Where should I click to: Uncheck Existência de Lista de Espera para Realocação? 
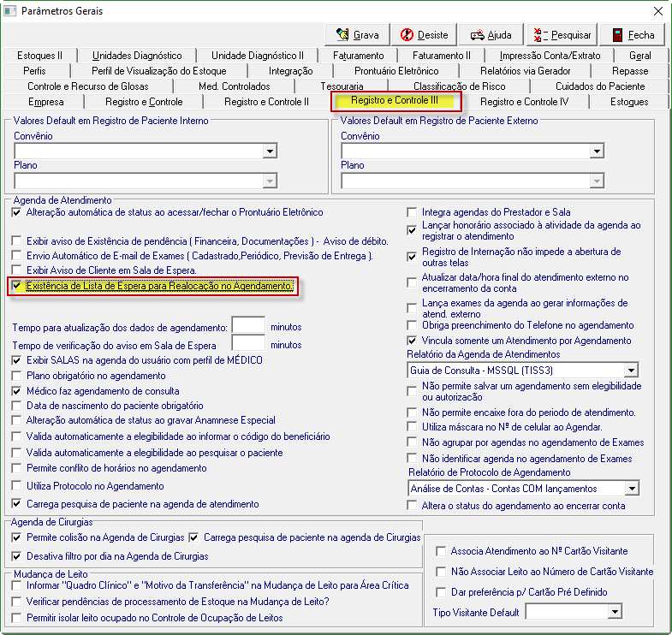click(17, 286)
